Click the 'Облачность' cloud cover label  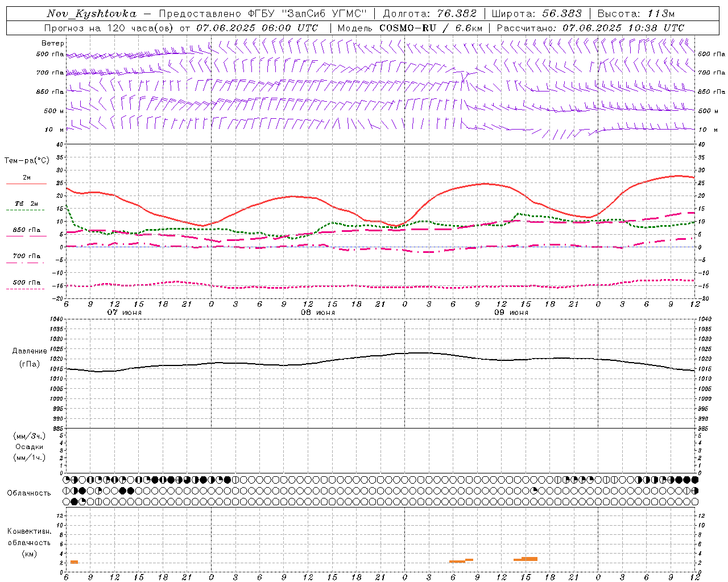29,493
